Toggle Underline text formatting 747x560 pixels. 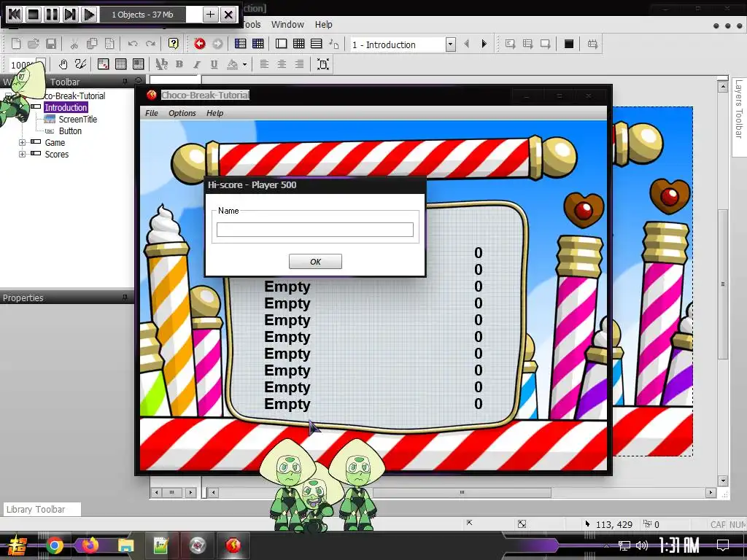(214, 64)
